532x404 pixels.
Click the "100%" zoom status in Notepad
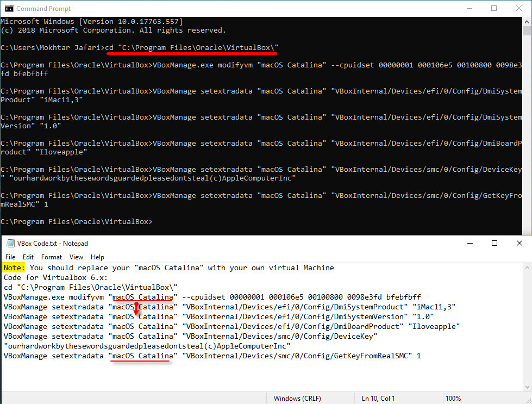click(453, 398)
